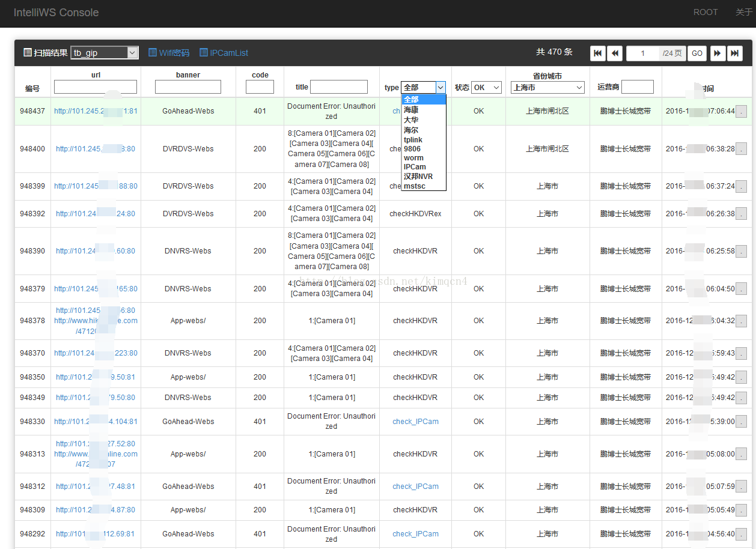Open the url link in row 948399
Screen dimensions: 756x549
(x=96, y=186)
